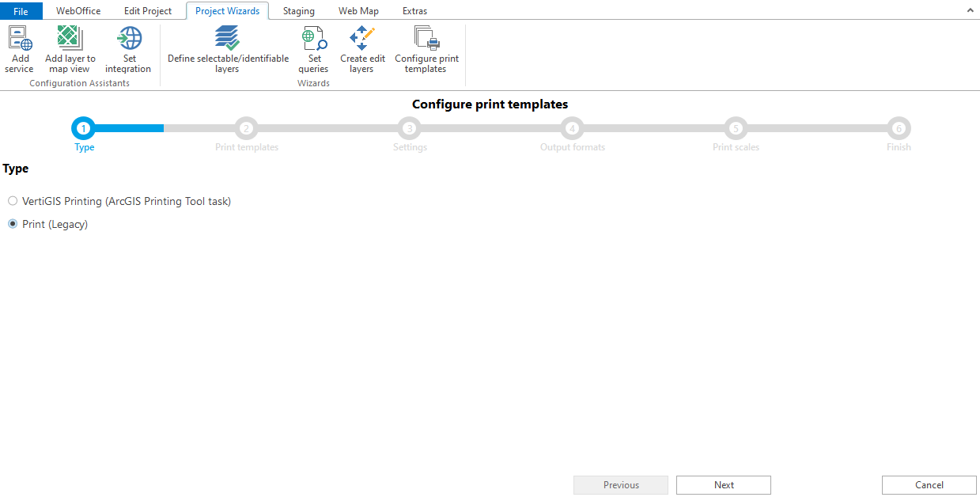The image size is (980, 497).
Task: Collapse the ribbon using the top-right arrow
Action: click(970, 10)
